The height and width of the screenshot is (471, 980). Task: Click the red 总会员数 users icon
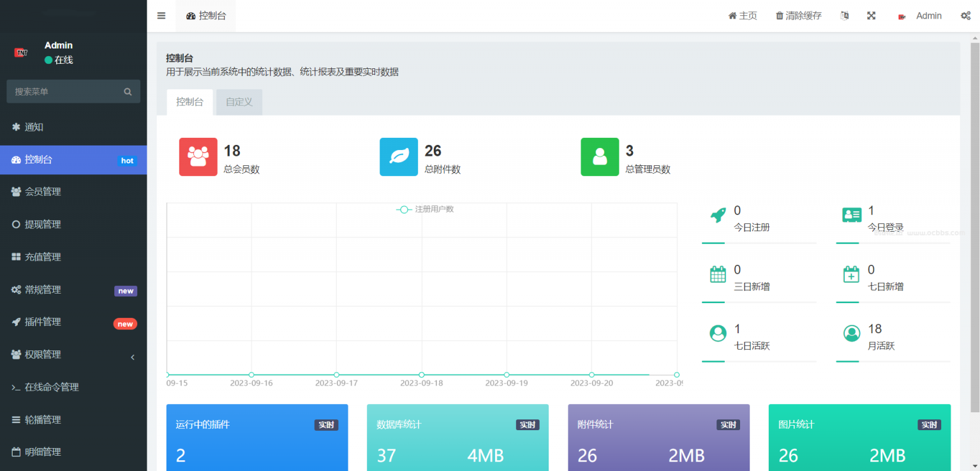(198, 157)
